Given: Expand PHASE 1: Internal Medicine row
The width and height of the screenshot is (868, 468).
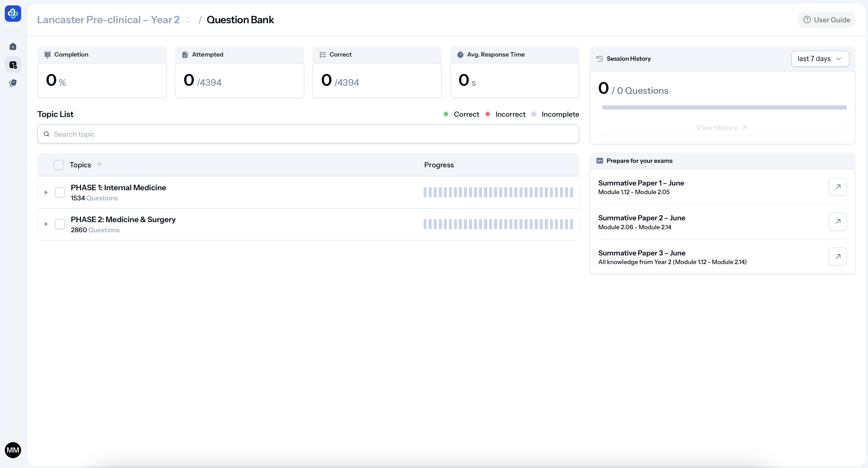Looking at the screenshot, I should click(x=46, y=192).
